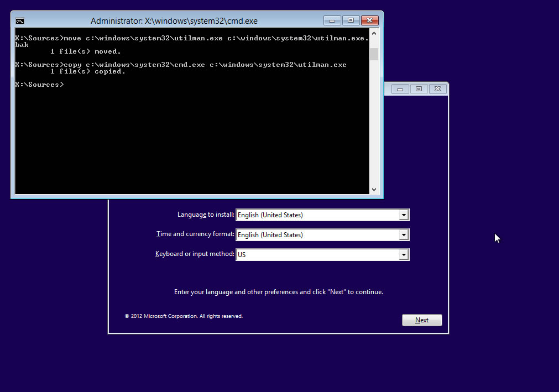The image size is (559, 392).
Task: Click the Next button
Action: point(421,320)
